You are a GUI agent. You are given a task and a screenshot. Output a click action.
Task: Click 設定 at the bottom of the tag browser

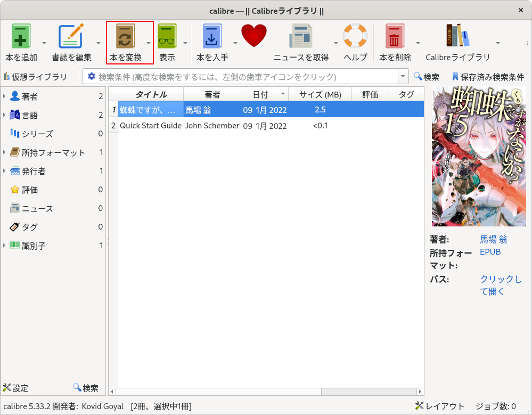[15, 388]
